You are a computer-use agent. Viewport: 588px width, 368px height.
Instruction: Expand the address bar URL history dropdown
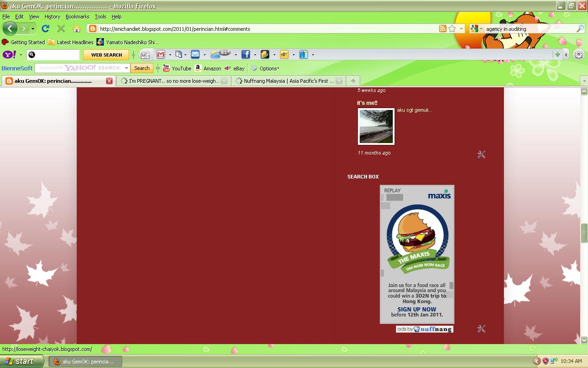[461, 29]
